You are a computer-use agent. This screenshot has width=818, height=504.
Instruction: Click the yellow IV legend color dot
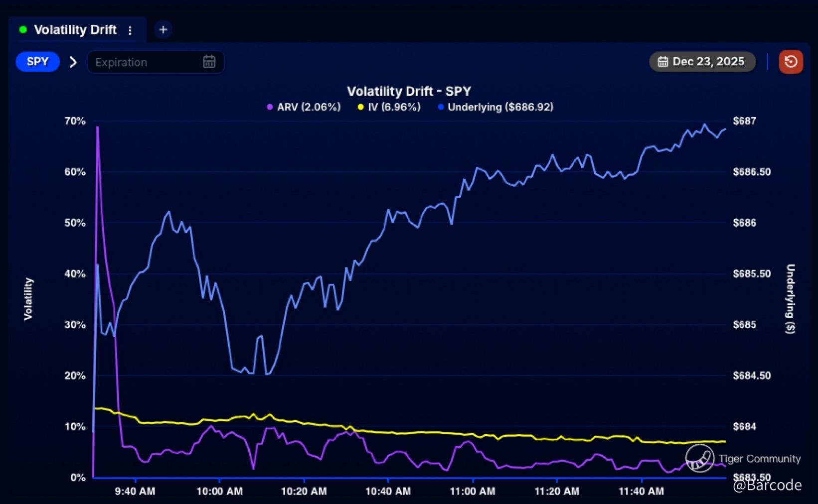[360, 107]
